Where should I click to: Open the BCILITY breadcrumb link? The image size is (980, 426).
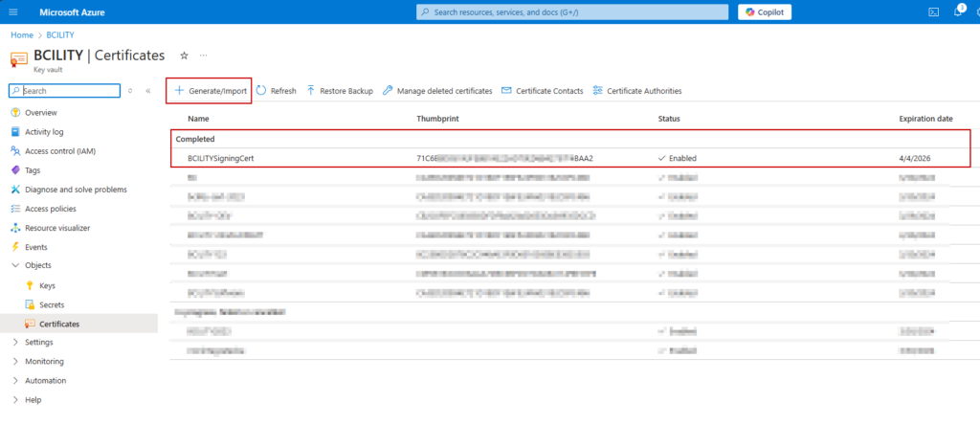click(x=60, y=35)
